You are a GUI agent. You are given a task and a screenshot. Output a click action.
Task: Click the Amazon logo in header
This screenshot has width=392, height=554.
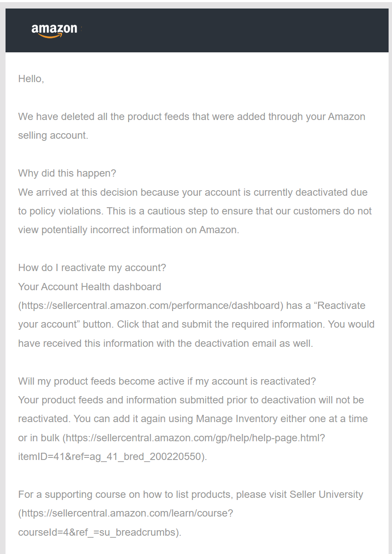54,31
